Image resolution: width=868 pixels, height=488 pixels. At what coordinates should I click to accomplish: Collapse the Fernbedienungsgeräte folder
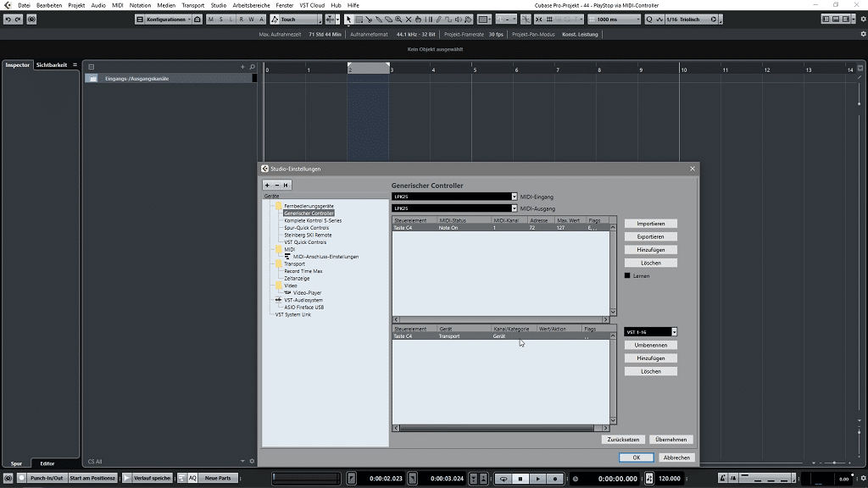tap(278, 206)
